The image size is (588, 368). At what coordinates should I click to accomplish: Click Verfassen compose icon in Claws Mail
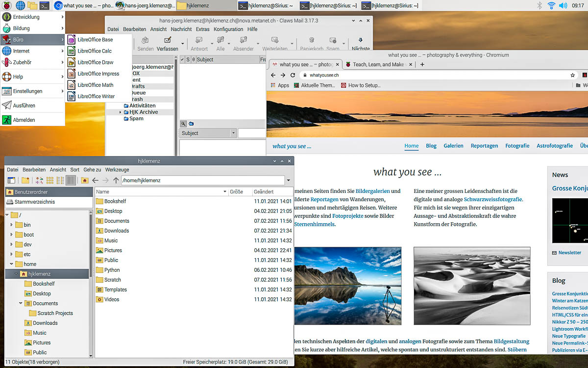pyautogui.click(x=168, y=41)
